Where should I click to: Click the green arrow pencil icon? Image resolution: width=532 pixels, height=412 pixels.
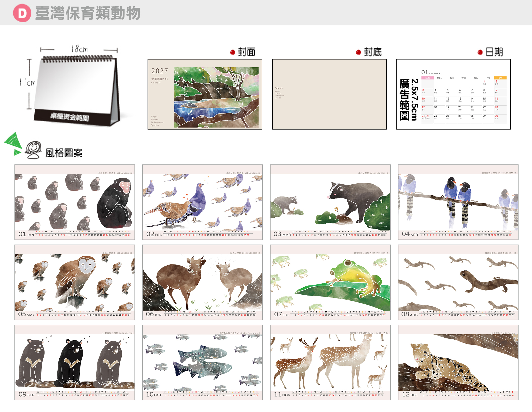[13, 144]
